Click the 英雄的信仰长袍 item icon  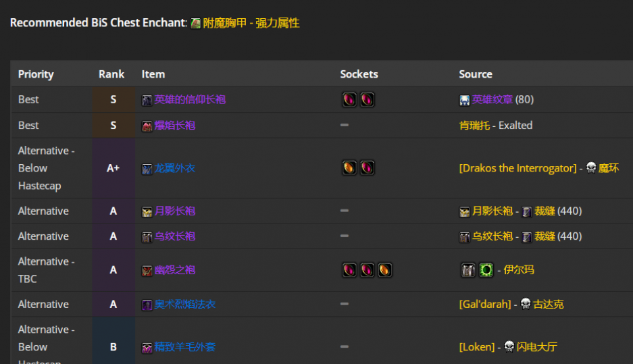147,100
